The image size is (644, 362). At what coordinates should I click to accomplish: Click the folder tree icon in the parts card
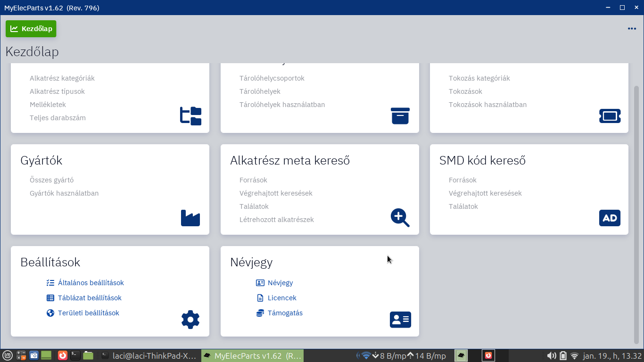point(190,116)
